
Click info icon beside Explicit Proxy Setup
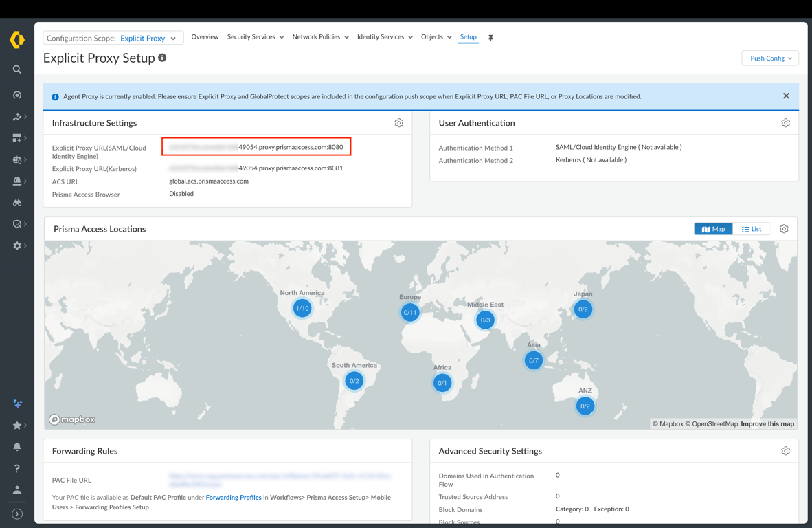[x=162, y=58]
